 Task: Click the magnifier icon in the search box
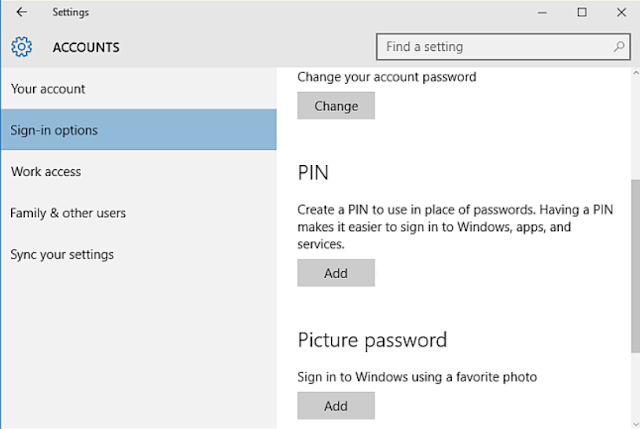[619, 46]
